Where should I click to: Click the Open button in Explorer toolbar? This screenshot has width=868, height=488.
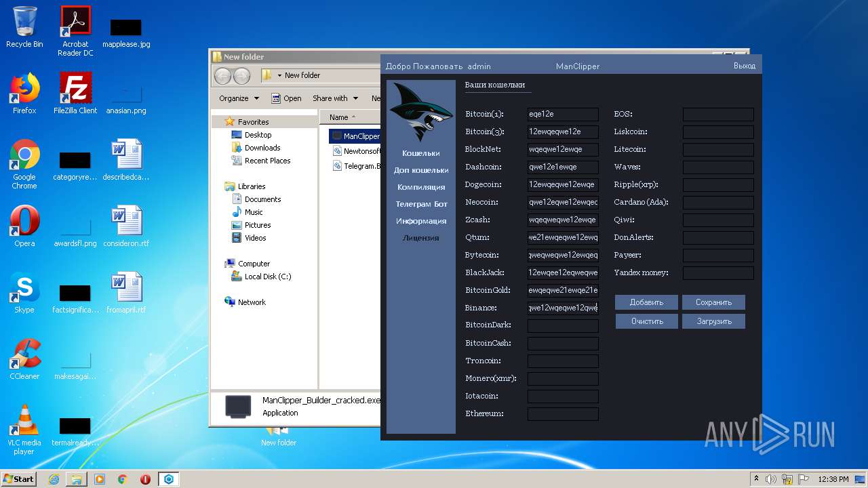pos(286,98)
